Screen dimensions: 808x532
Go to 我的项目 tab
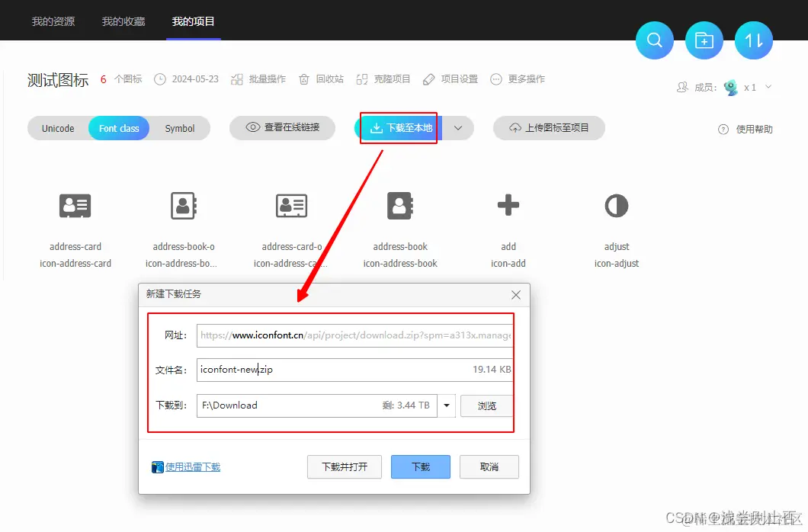[194, 21]
